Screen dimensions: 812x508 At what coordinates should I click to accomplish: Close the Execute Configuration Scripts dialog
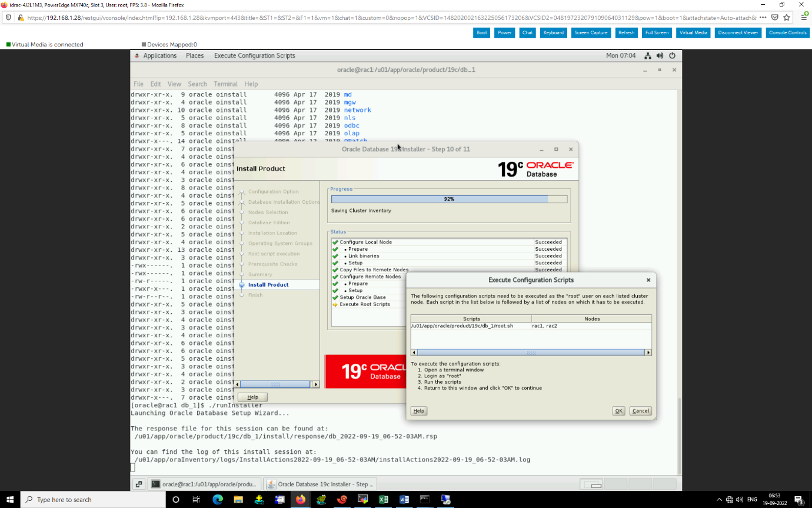coord(648,280)
